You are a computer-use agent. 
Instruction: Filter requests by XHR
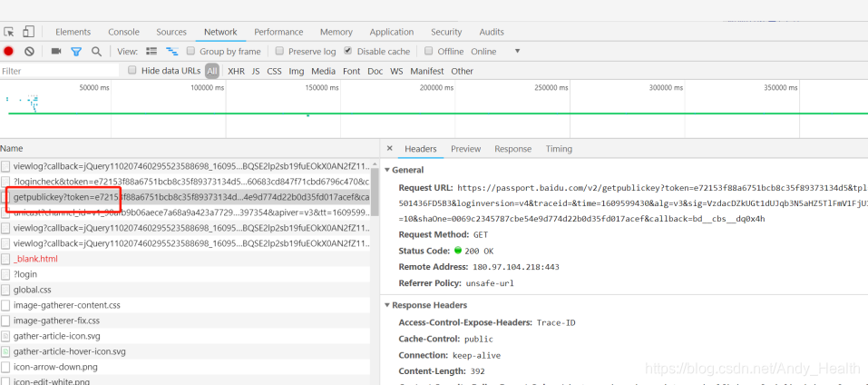[236, 71]
